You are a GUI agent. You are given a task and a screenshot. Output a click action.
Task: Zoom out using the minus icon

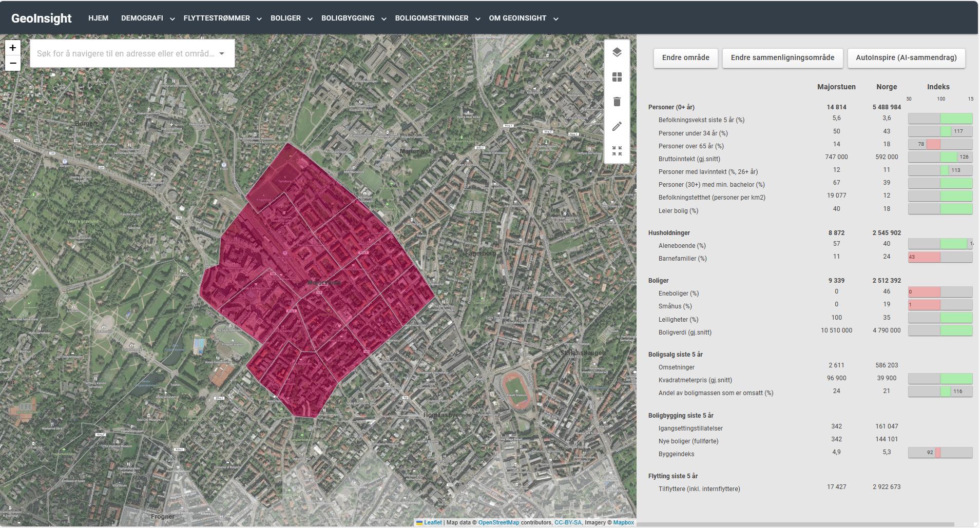pos(12,63)
